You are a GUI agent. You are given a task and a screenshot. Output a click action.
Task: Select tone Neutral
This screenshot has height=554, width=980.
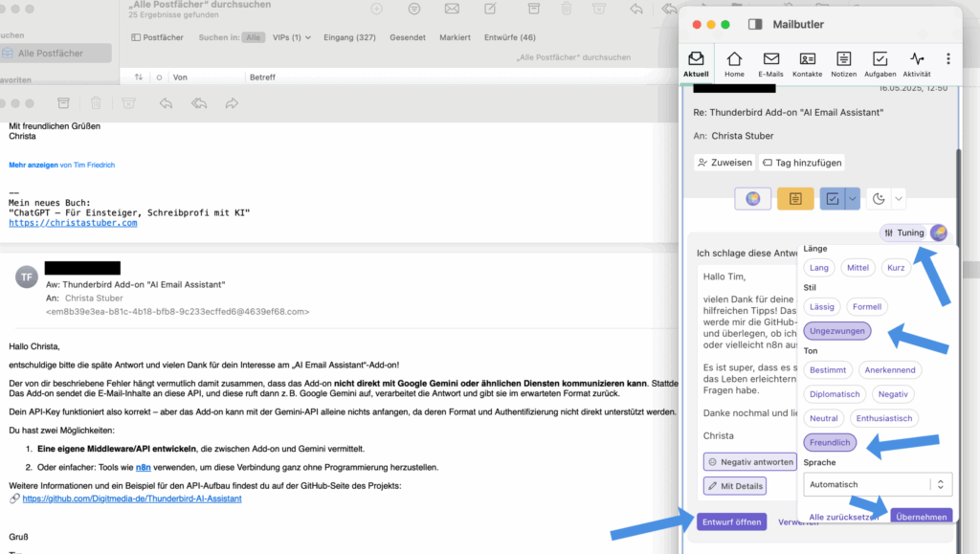(824, 418)
